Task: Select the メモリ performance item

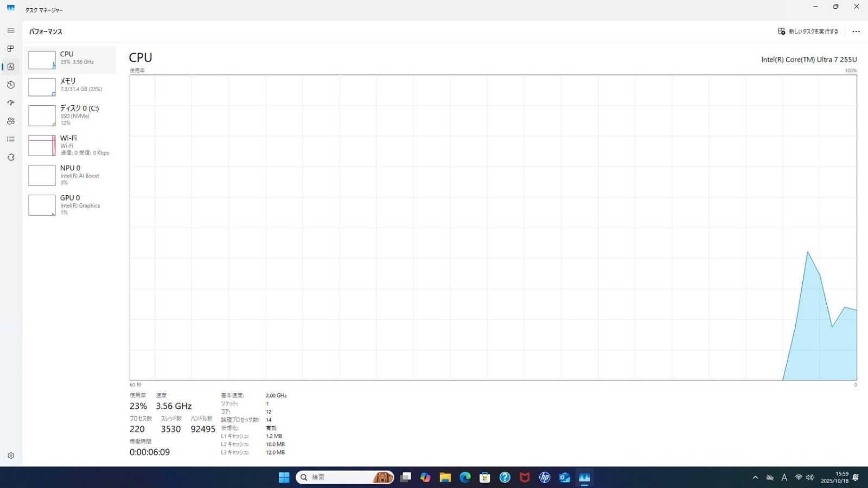Action: pos(70,87)
